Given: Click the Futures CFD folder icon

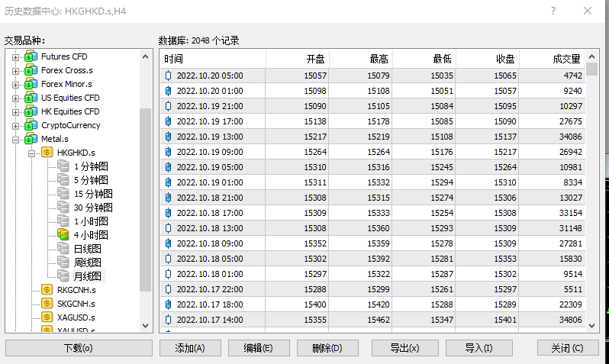Looking at the screenshot, I should tap(31, 56).
